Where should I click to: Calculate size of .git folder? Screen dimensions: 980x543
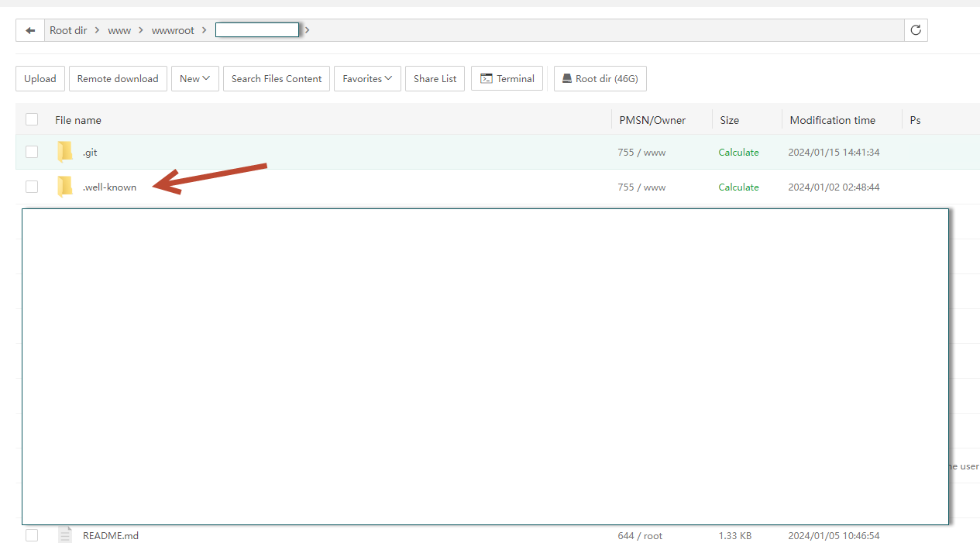point(738,153)
